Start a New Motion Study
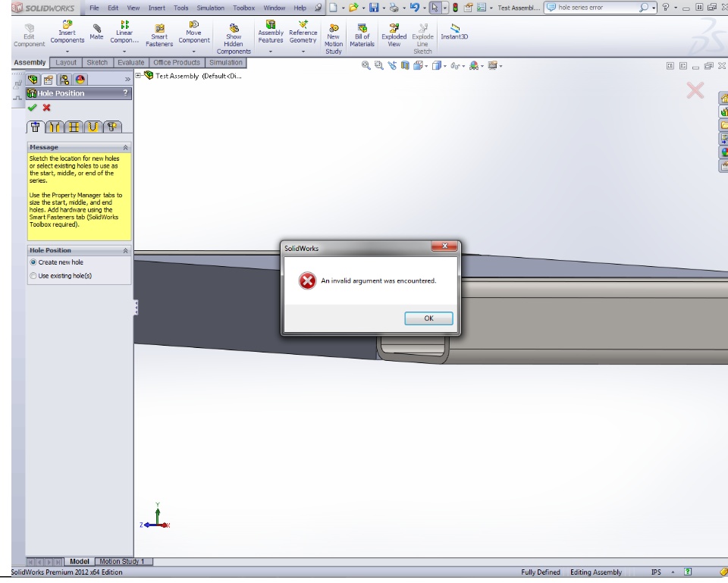 click(334, 39)
